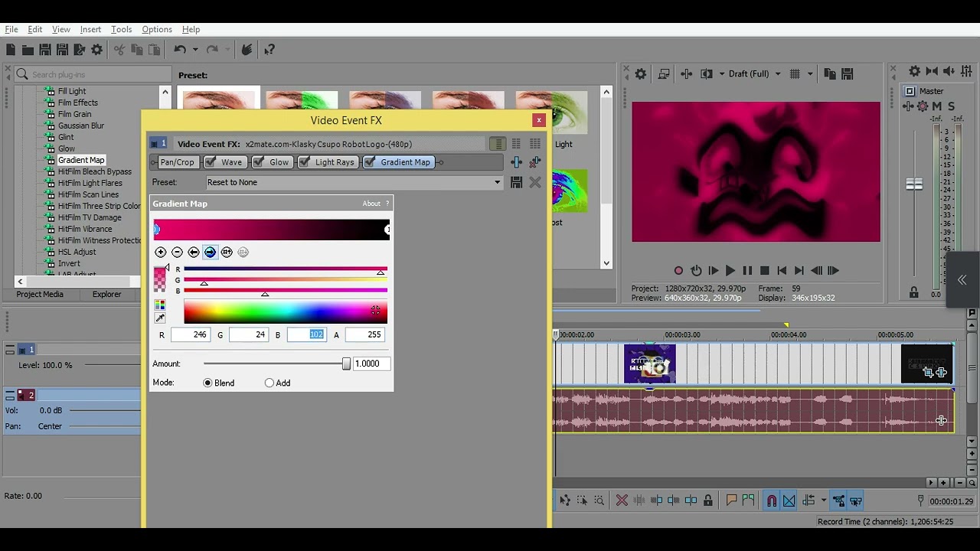Click the Undo arrow button

pyautogui.click(x=180, y=50)
